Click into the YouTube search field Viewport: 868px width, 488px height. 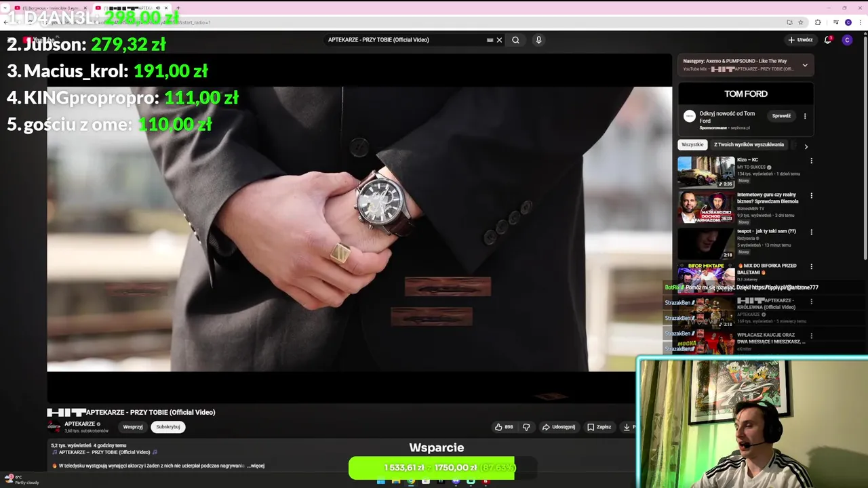[x=406, y=40]
